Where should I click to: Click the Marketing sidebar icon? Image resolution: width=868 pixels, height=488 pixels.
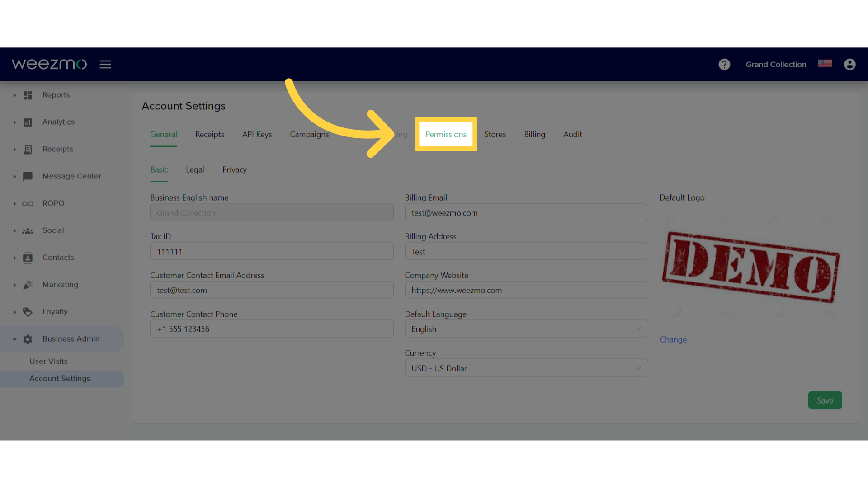click(28, 284)
